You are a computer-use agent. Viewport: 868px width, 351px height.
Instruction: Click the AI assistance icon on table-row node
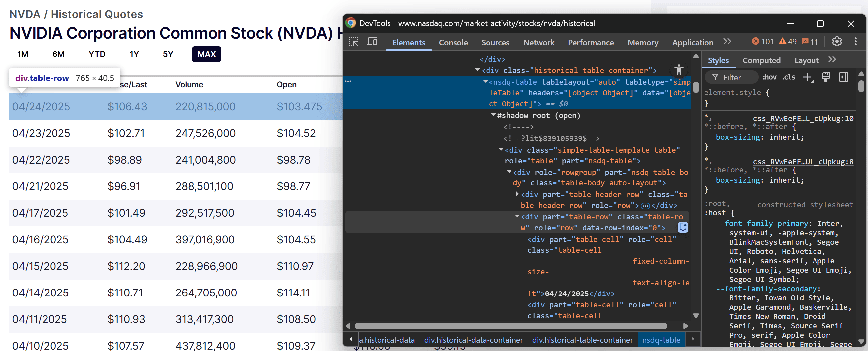click(x=683, y=227)
